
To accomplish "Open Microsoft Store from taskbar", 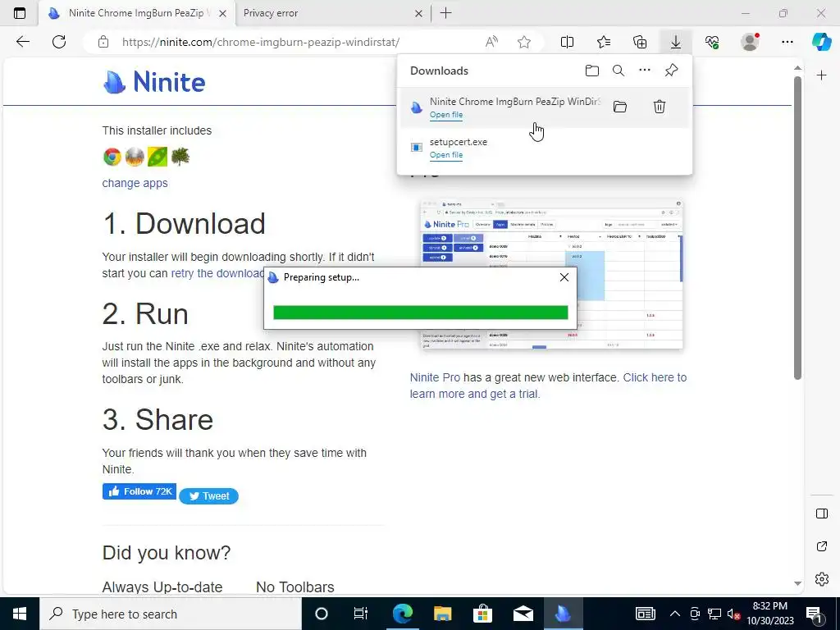I will 482,614.
